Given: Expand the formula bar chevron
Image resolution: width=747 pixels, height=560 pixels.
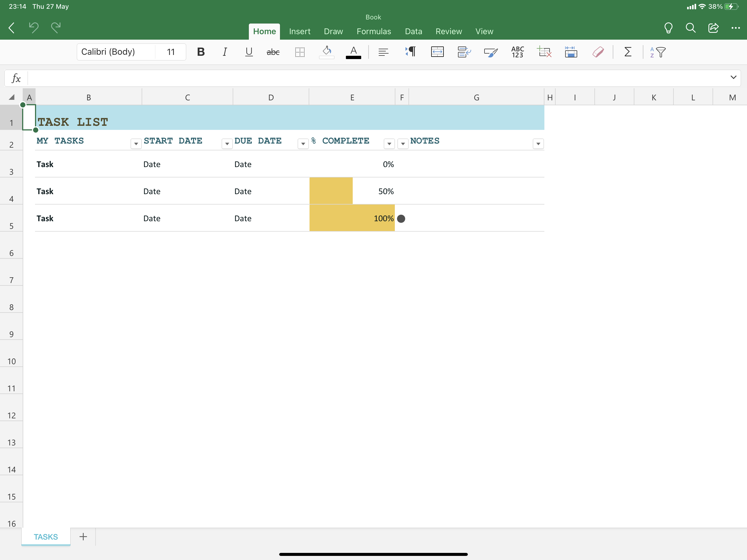Looking at the screenshot, I should 733,77.
